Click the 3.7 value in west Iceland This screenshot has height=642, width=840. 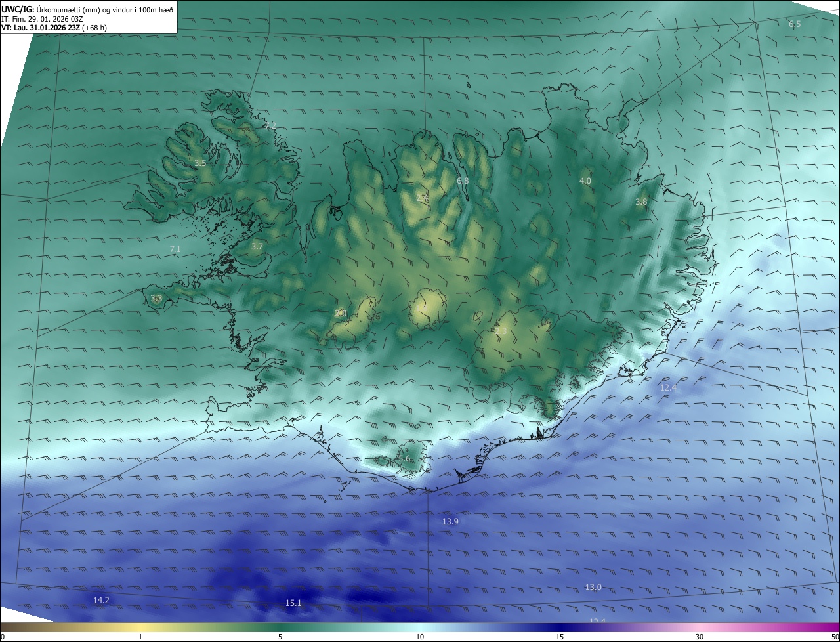[257, 247]
